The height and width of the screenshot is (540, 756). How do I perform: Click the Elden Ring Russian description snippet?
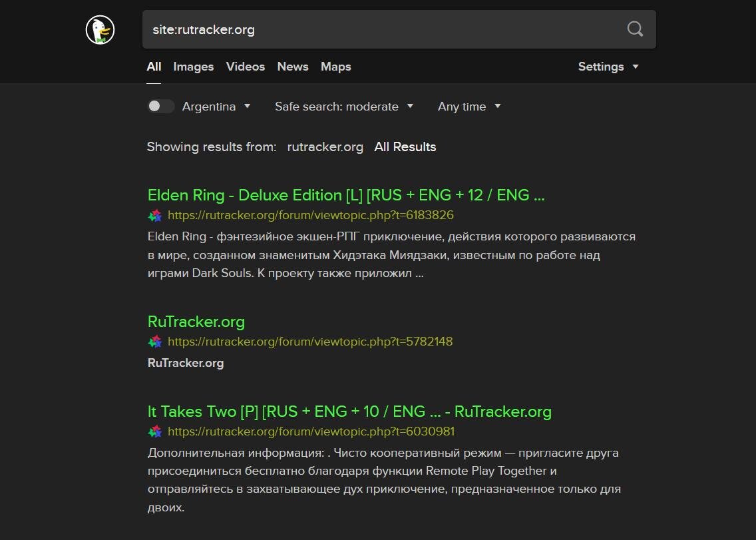tap(391, 255)
